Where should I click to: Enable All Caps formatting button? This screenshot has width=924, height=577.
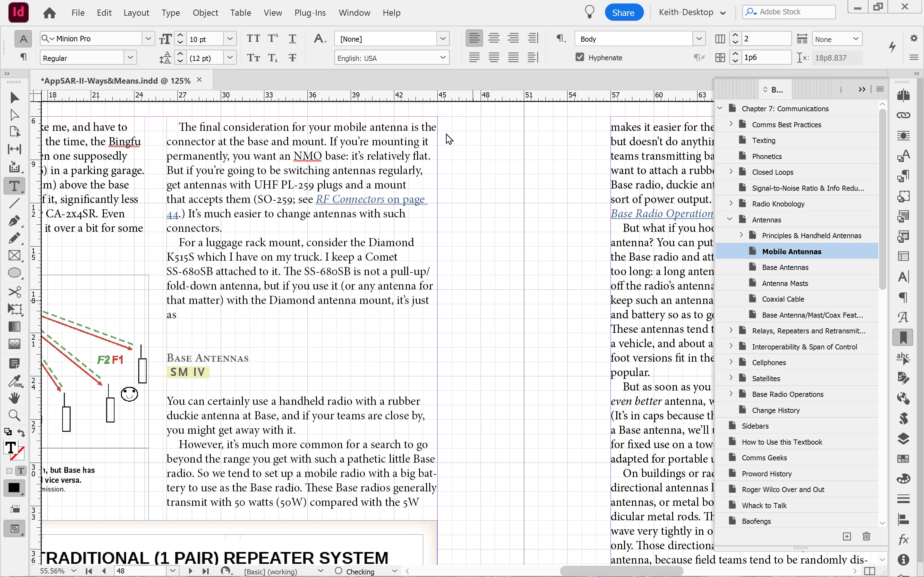(253, 38)
